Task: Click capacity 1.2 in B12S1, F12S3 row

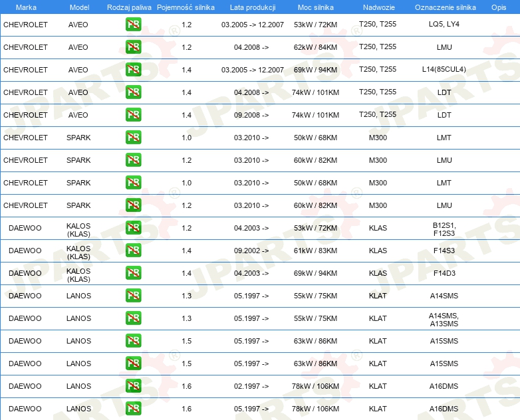Action: [187, 228]
